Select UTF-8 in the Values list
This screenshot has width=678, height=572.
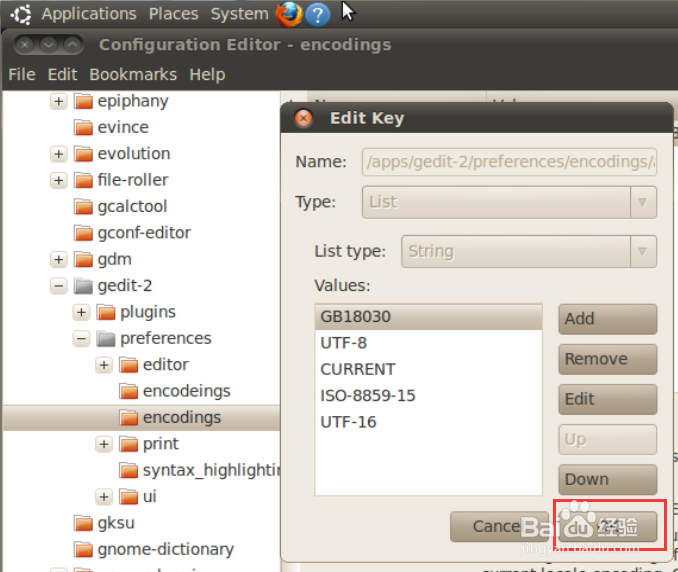point(429,343)
